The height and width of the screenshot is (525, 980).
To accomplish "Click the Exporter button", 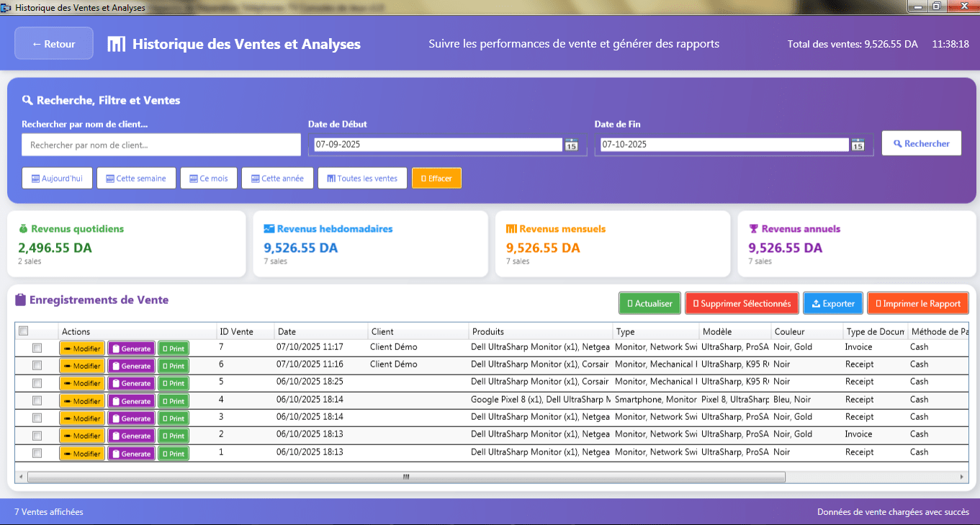I will coord(832,303).
